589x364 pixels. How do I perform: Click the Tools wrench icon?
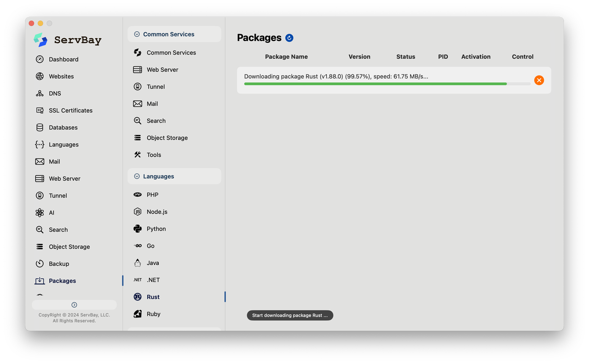click(x=138, y=154)
